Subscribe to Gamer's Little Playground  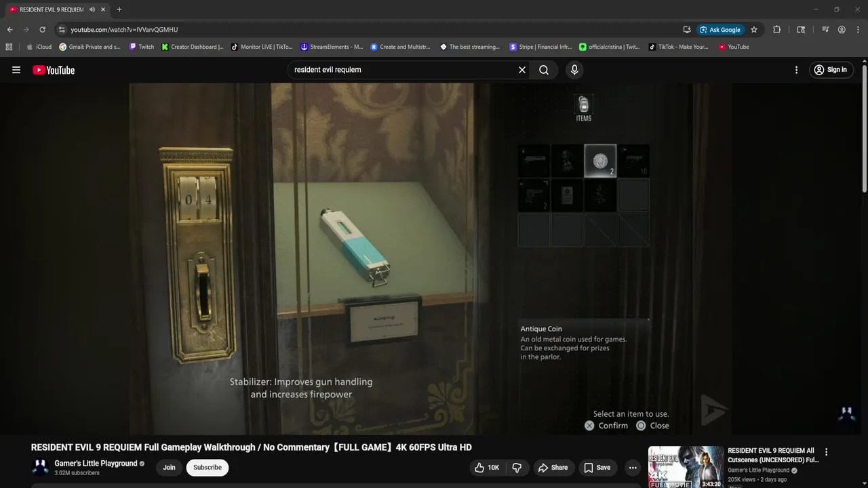coord(208,468)
